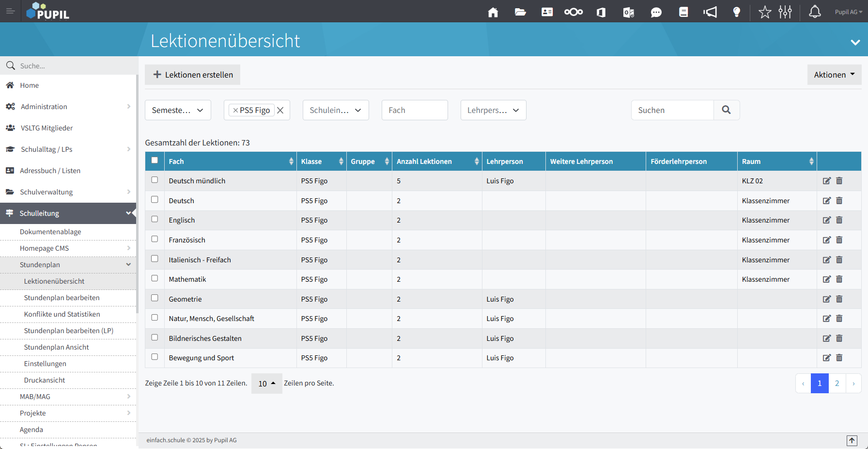This screenshot has height=449, width=868.
Task: Delete the Bewegung und Sport lesson
Action: point(839,358)
